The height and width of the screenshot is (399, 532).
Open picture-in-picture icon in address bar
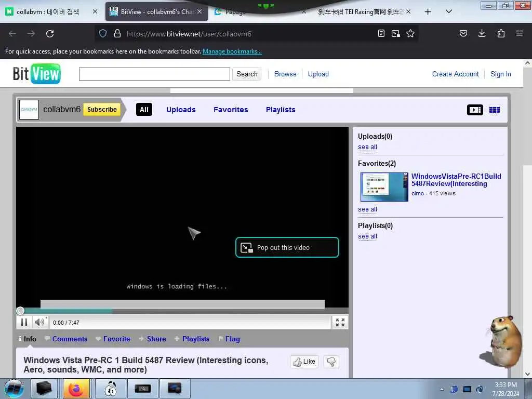tap(395, 33)
